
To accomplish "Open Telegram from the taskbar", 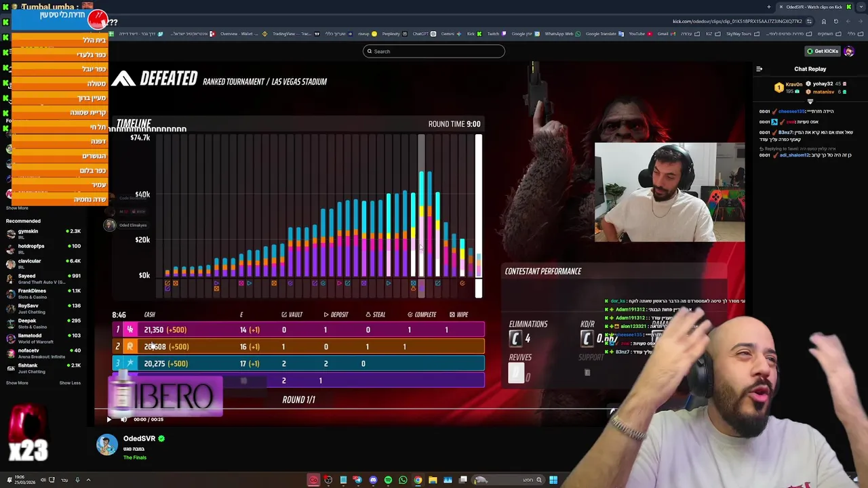I will (x=357, y=480).
